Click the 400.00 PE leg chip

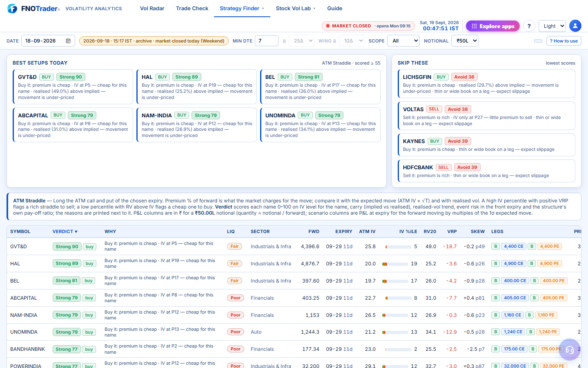554,281
